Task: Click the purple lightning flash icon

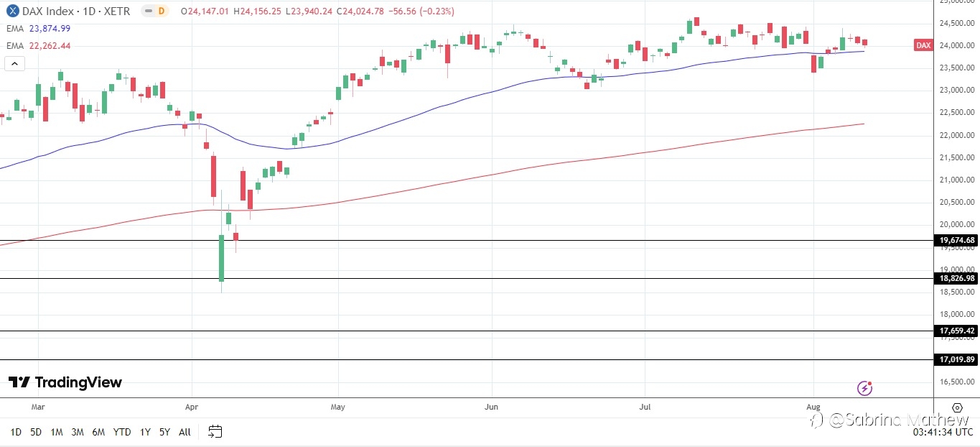Action: click(x=865, y=388)
